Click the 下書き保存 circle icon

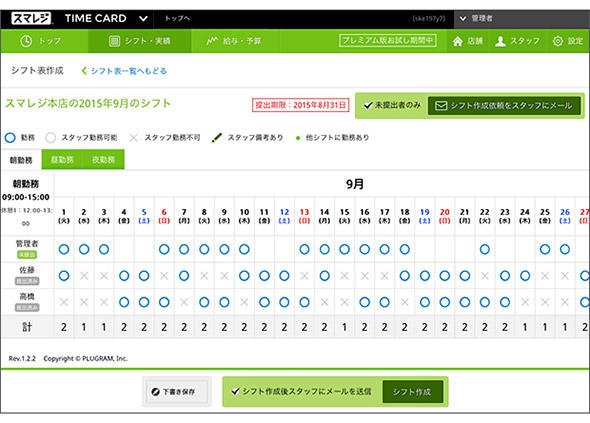155,392
